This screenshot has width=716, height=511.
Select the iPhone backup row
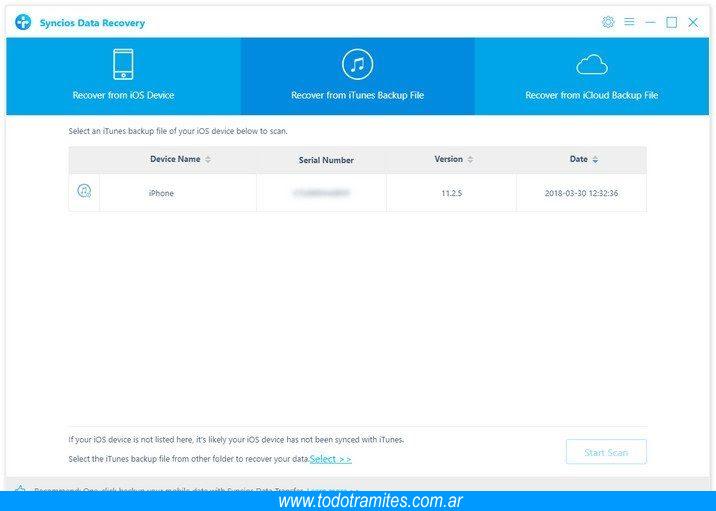coord(161,193)
